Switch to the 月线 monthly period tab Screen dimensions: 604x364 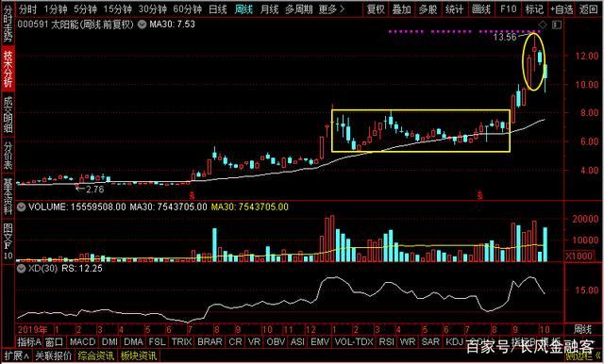tap(269, 8)
